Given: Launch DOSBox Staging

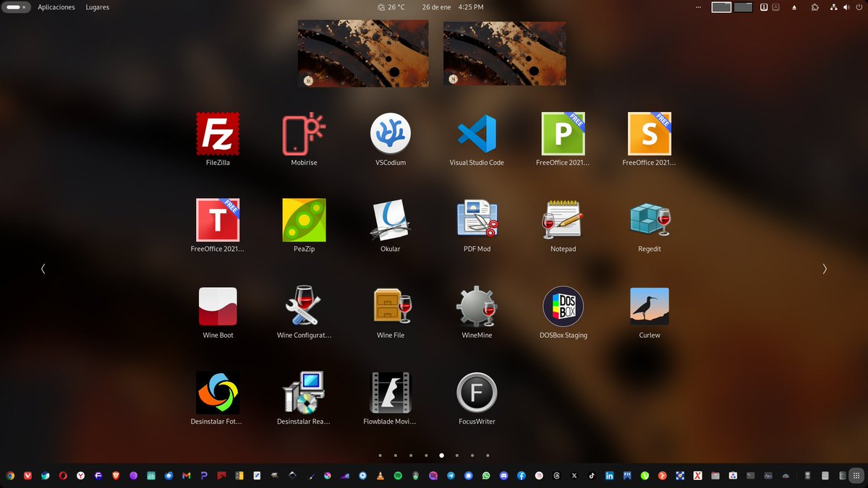Looking at the screenshot, I should [563, 312].
